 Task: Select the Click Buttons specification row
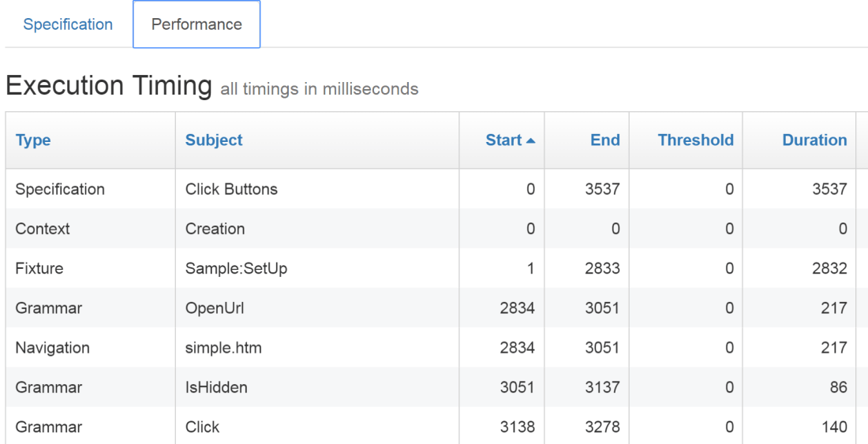[x=231, y=189]
